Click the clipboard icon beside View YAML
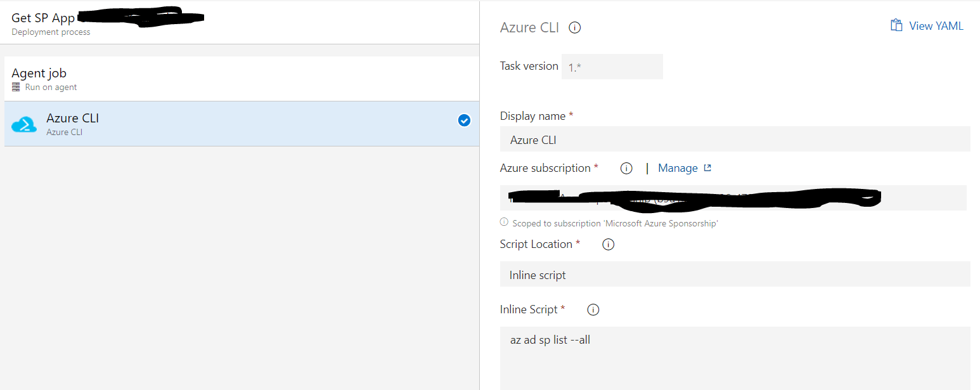This screenshot has height=390, width=980. point(896,25)
